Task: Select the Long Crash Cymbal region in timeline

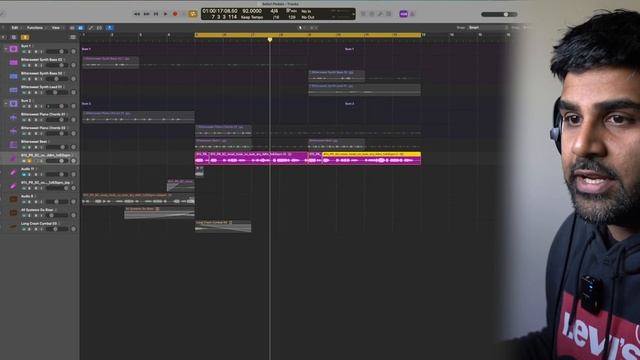Action: [x=223, y=226]
